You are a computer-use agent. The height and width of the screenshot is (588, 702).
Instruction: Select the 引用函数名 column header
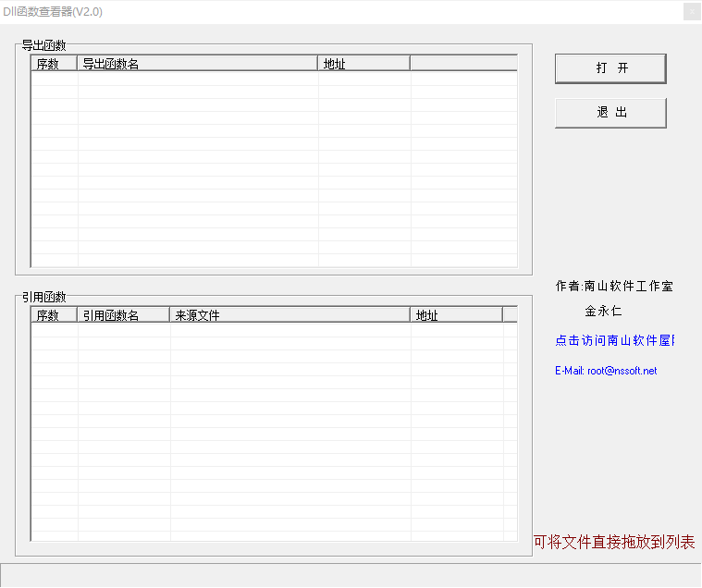[123, 315]
